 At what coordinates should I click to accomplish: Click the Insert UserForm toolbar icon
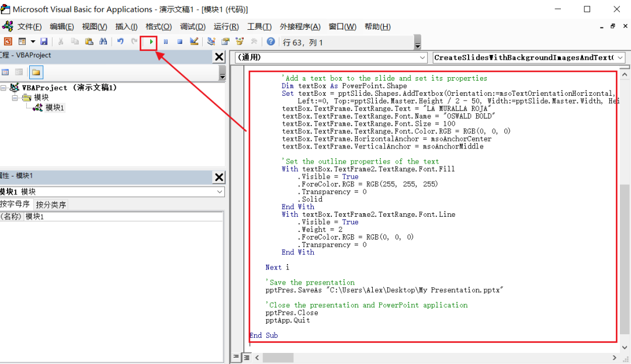pos(22,41)
